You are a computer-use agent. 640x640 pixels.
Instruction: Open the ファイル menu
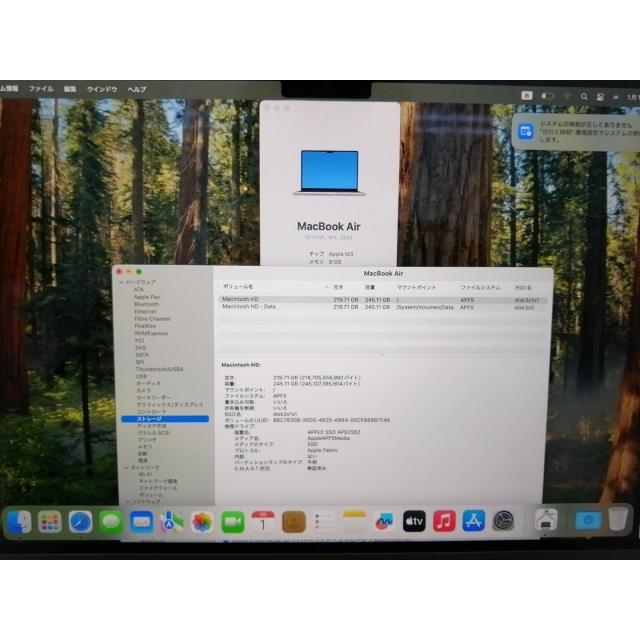pyautogui.click(x=41, y=89)
